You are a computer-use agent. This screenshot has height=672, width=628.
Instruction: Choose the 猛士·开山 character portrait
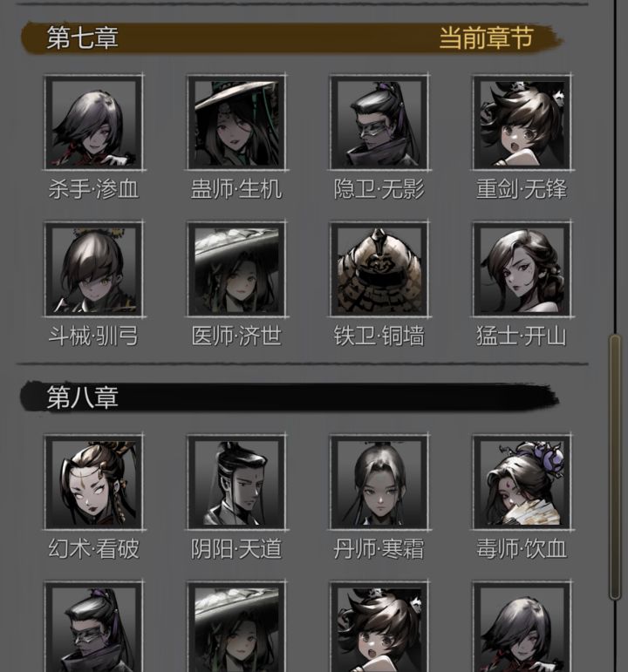click(x=522, y=269)
